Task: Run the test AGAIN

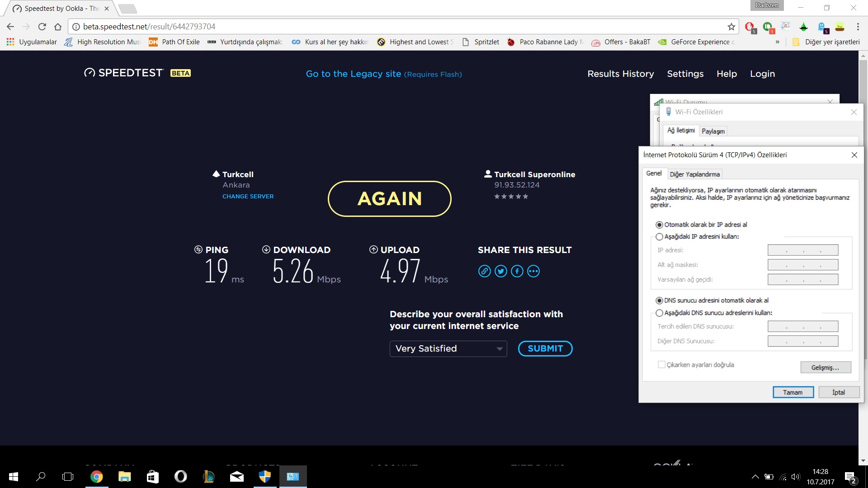Action: coord(389,199)
